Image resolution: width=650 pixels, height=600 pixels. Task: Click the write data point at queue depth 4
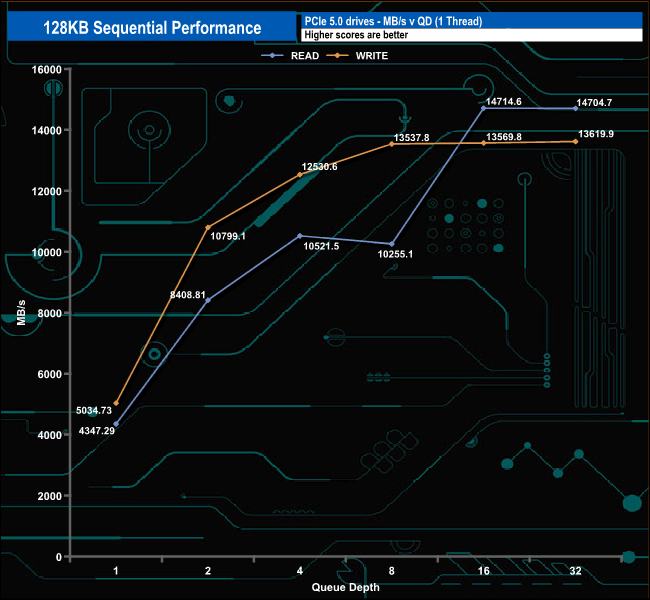point(300,175)
